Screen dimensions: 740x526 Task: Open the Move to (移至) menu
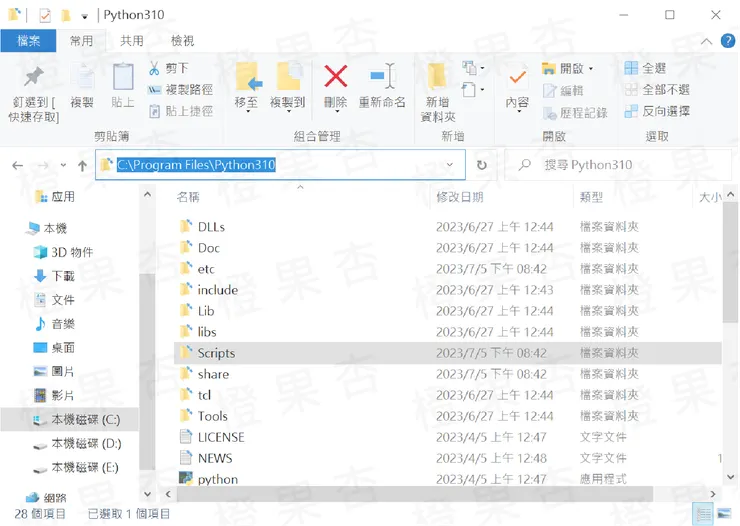point(247,86)
